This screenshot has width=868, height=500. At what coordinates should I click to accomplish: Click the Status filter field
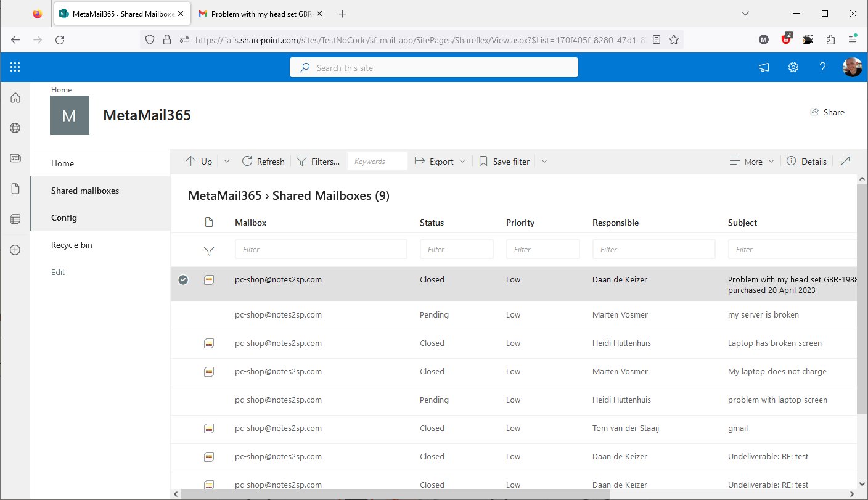click(457, 249)
